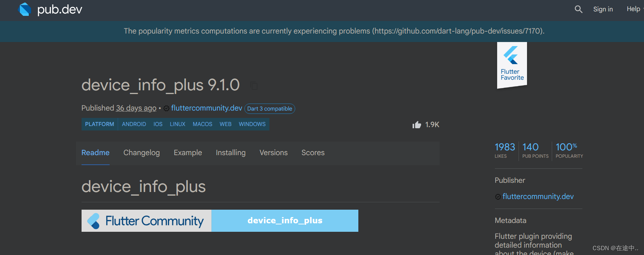Image resolution: width=644 pixels, height=255 pixels.
Task: Copy package name with clipboard icon
Action: (x=254, y=86)
